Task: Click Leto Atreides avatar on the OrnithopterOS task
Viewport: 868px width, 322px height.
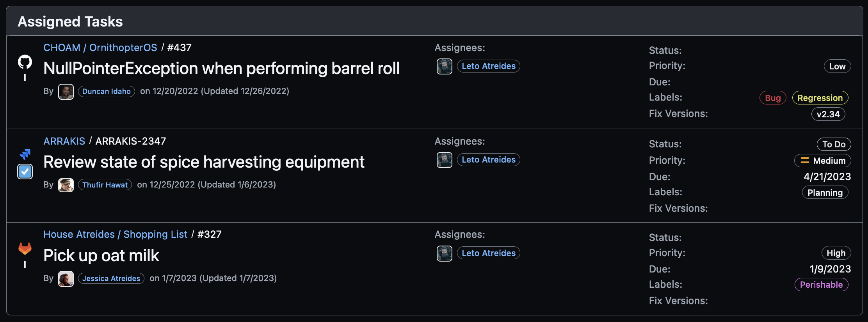Action: click(x=445, y=66)
